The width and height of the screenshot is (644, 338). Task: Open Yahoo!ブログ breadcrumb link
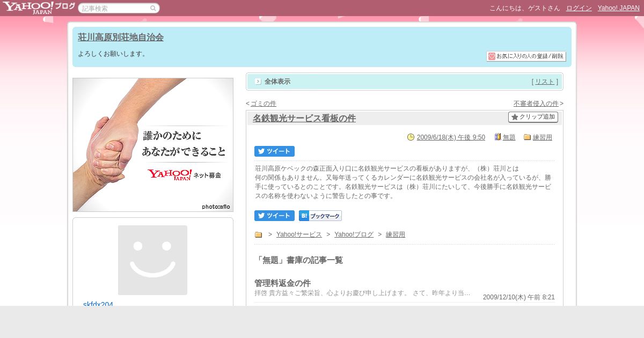click(x=354, y=234)
